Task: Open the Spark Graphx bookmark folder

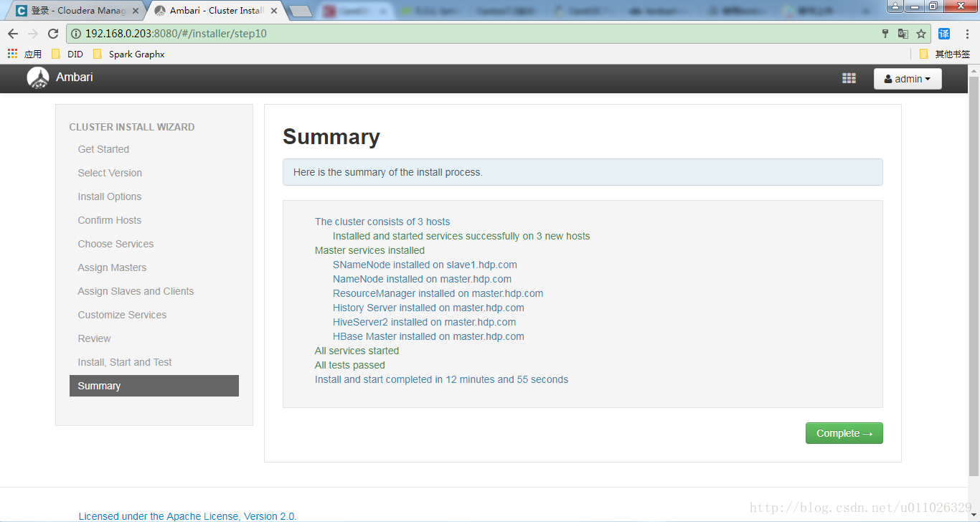Action: point(129,54)
